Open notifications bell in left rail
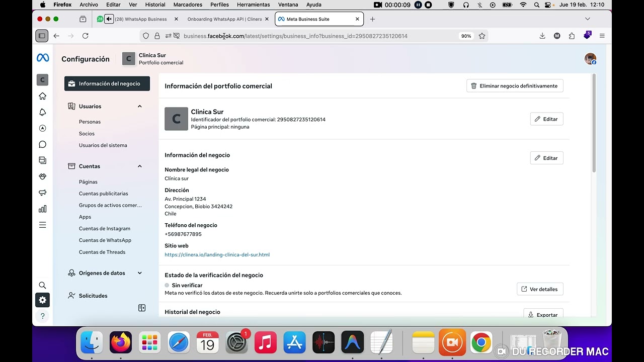 pyautogui.click(x=43, y=112)
